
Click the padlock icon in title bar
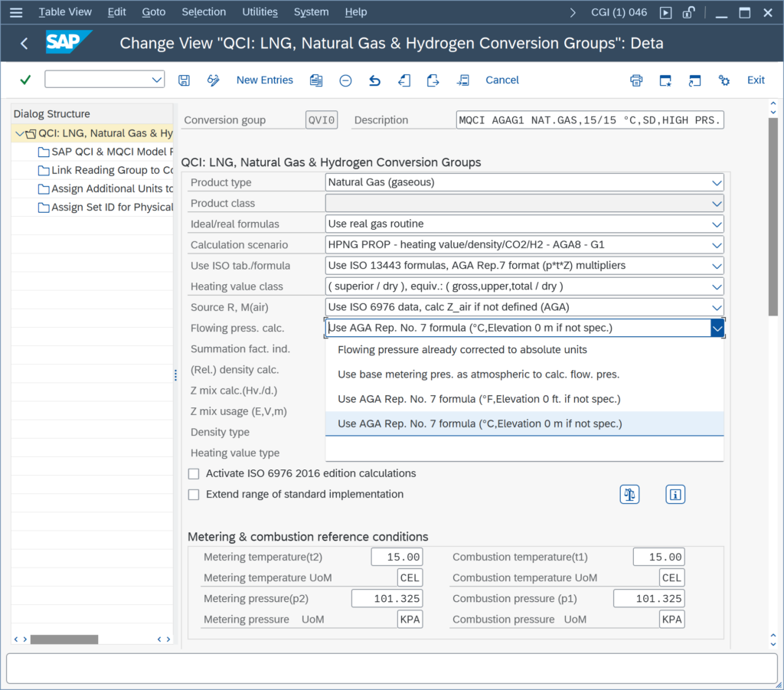[x=689, y=12]
